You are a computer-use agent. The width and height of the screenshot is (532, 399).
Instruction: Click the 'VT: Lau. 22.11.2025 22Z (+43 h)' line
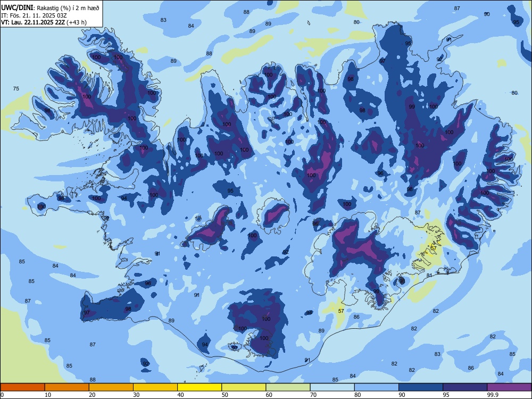pyautogui.click(x=44, y=22)
